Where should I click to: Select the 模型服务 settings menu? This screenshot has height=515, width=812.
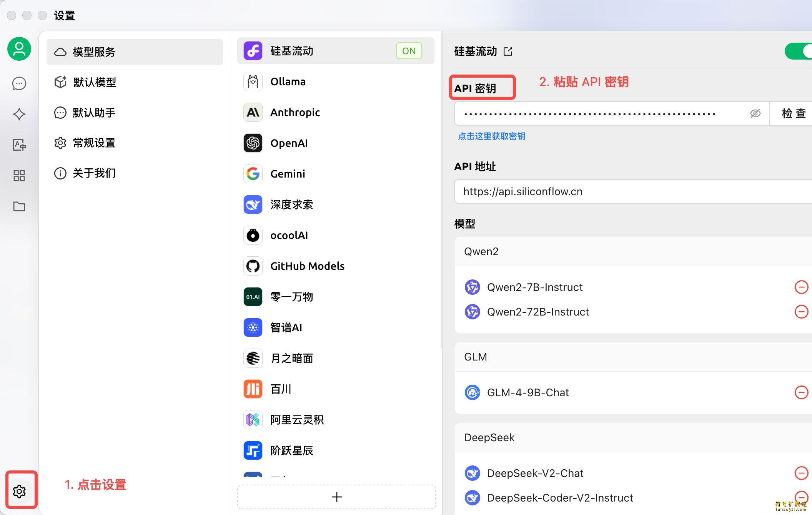pyautogui.click(x=135, y=52)
